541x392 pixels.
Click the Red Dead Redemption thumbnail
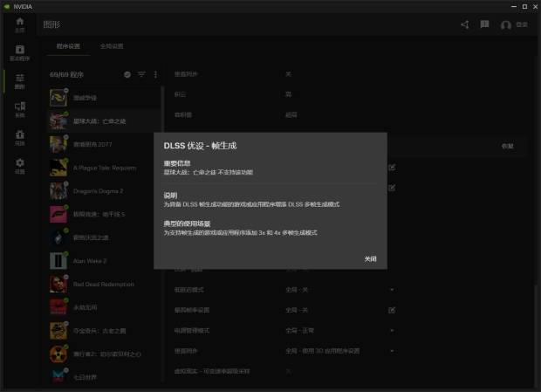tap(58, 285)
